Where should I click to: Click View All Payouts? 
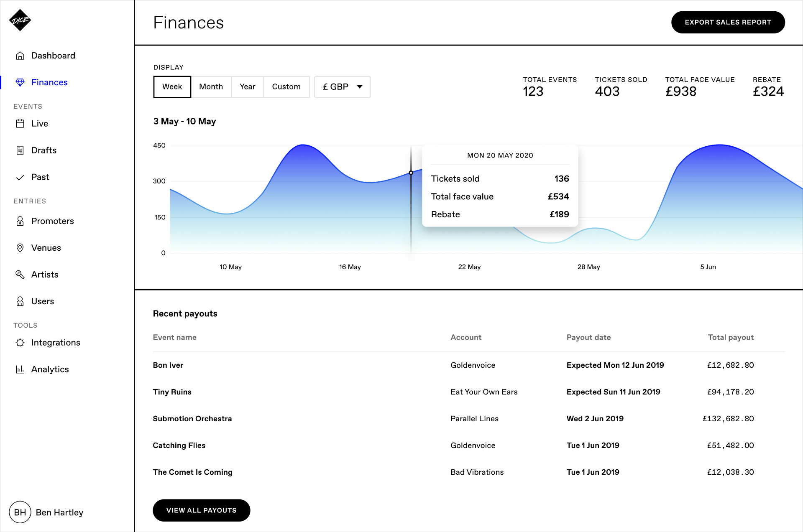(201, 510)
